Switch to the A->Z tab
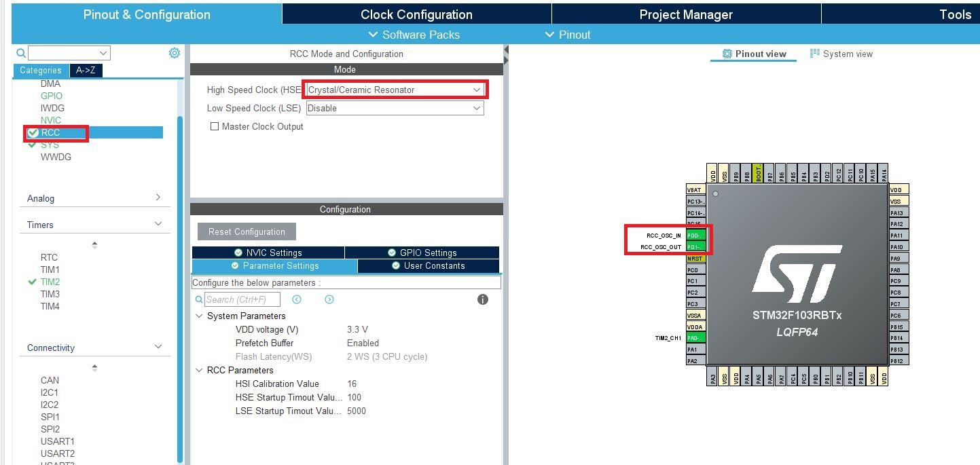 (x=86, y=70)
